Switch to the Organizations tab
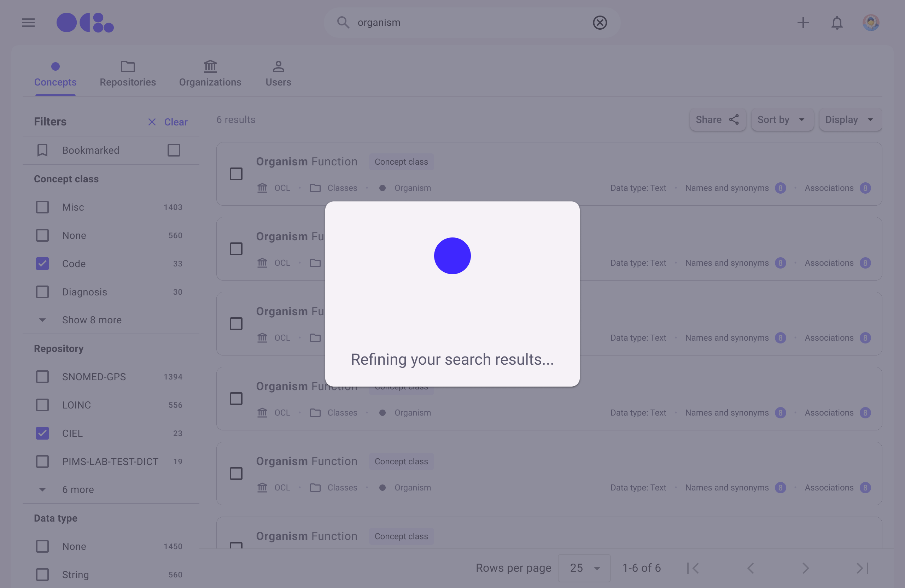The height and width of the screenshot is (588, 905). point(210,74)
